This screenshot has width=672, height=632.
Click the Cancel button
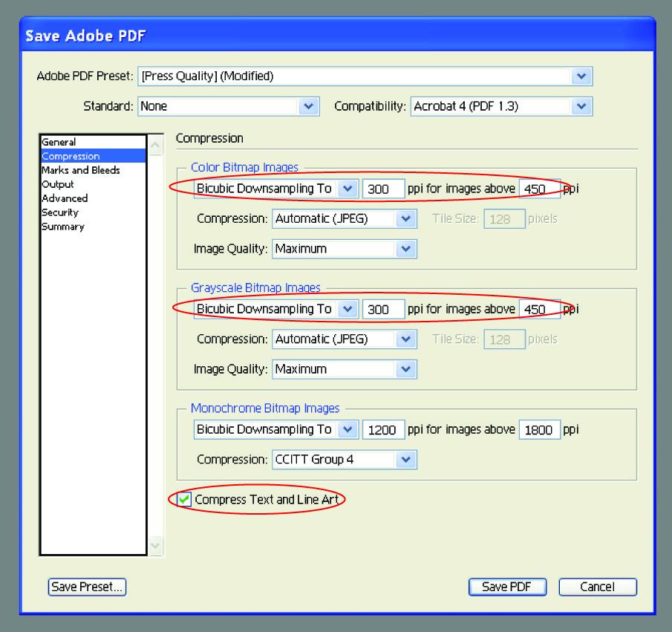coord(598,587)
